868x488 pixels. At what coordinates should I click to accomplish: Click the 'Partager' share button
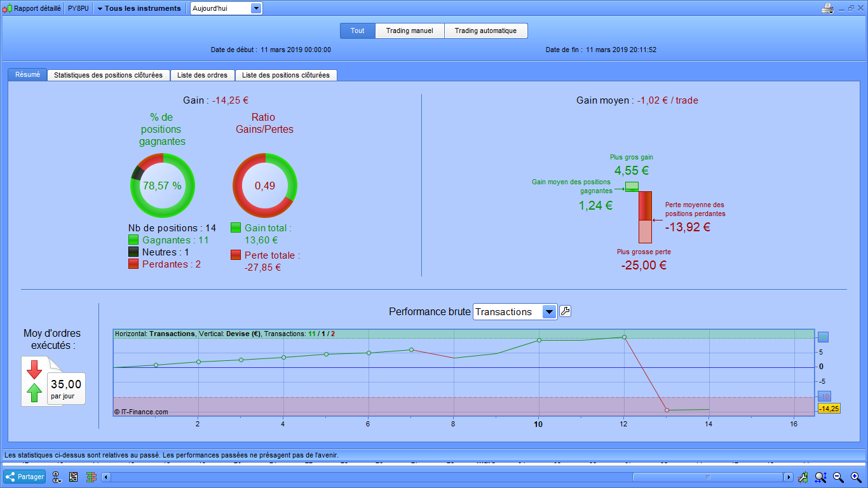pyautogui.click(x=25, y=477)
